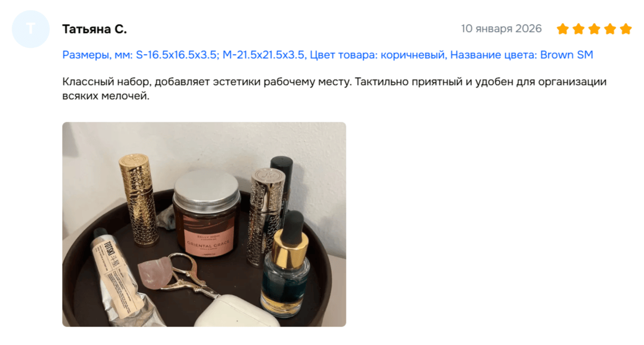644x345 pixels.
Task: Click the review line всяких мелочей
Action: click(106, 96)
